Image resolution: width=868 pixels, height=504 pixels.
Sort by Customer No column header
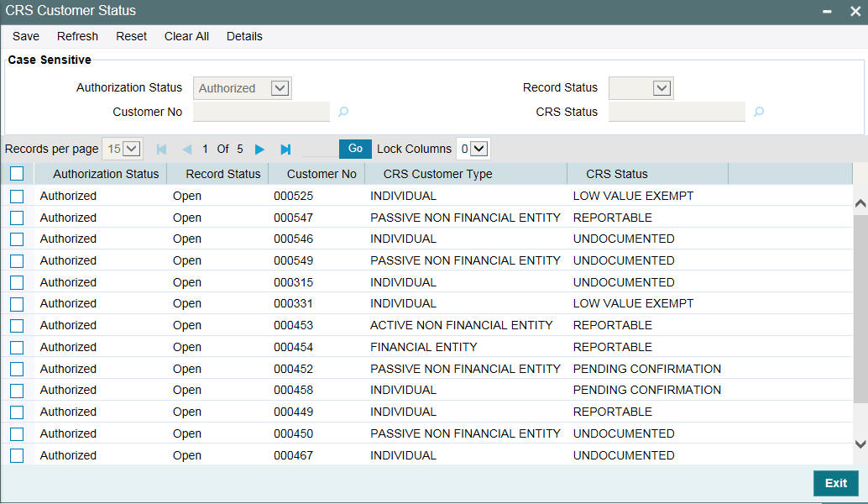(x=322, y=174)
